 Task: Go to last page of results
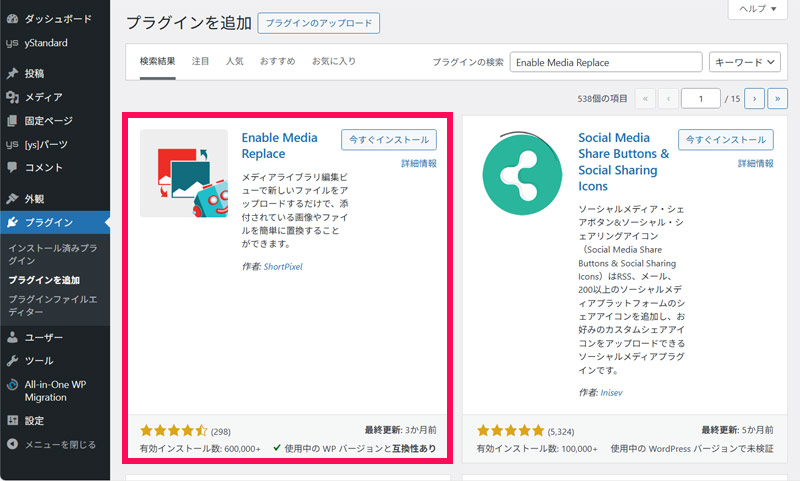(778, 98)
